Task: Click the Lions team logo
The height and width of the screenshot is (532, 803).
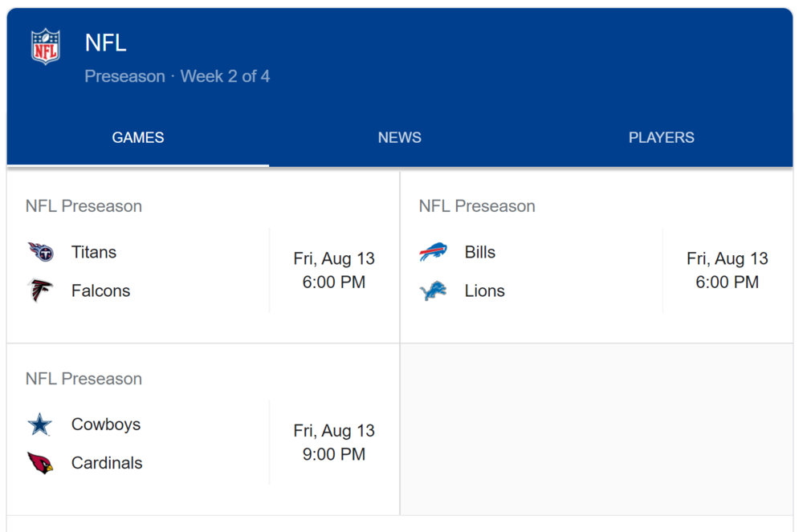Action: 434,290
